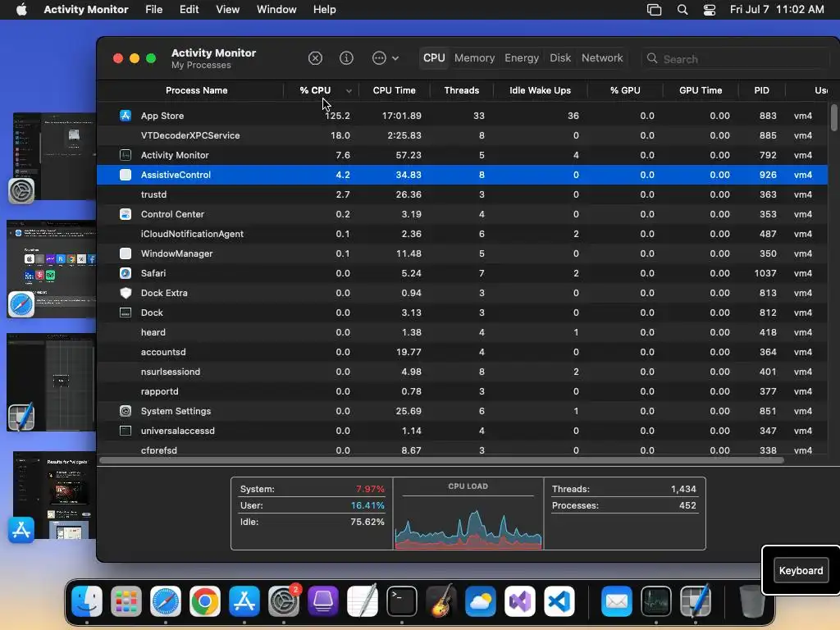Select the nsurlsessiond process row
Screen dimensions: 840x630
click(x=462, y=372)
